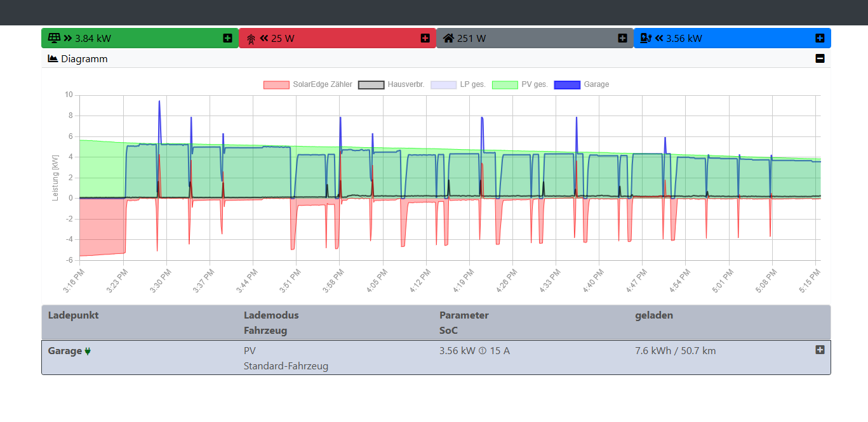Toggle Garage legend series
Screen dimensions: 868x422
582,84
